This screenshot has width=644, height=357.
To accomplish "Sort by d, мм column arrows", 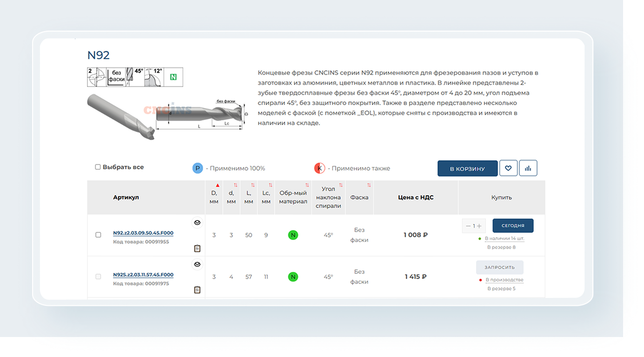I will (235, 185).
